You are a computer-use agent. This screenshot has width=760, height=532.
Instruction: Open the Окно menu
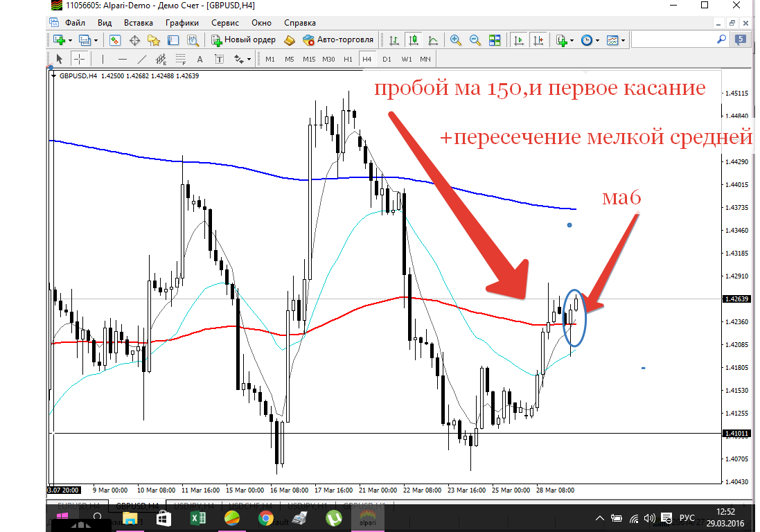pos(261,23)
